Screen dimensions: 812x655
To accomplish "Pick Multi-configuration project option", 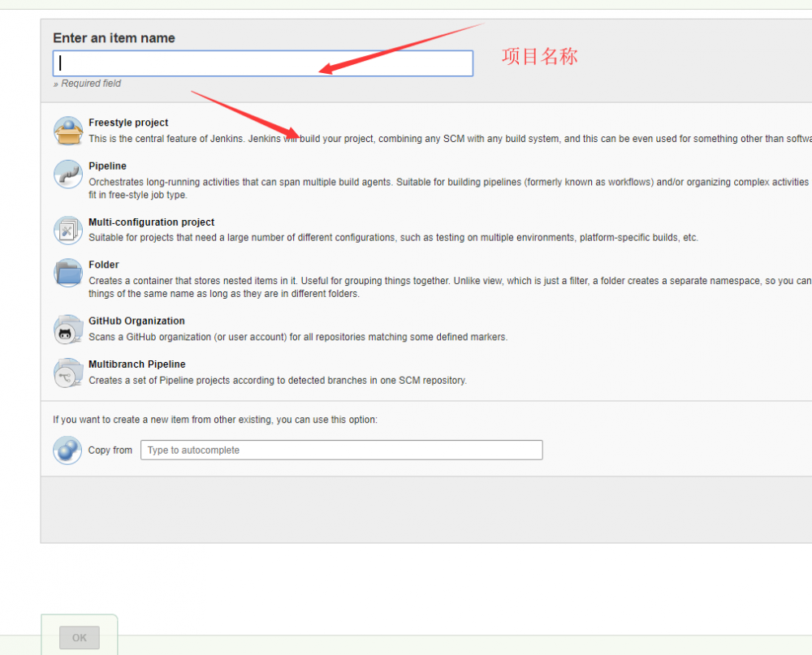I will 151,222.
